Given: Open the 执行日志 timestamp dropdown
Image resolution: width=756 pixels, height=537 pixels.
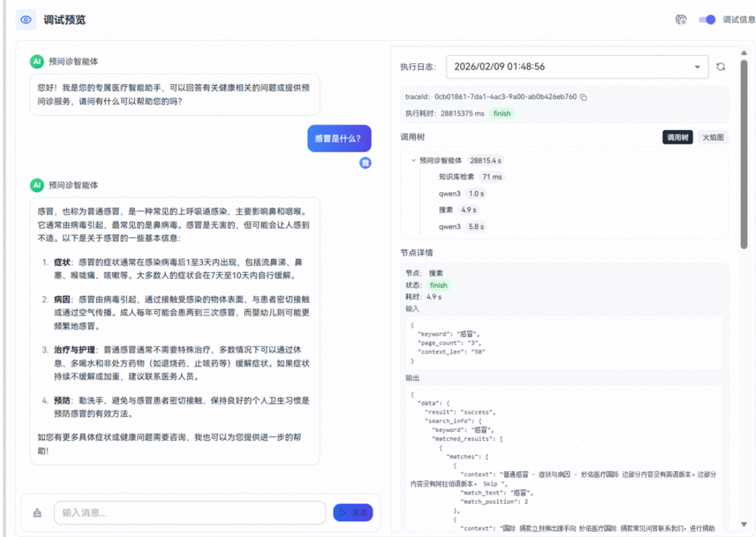Looking at the screenshot, I should 576,67.
